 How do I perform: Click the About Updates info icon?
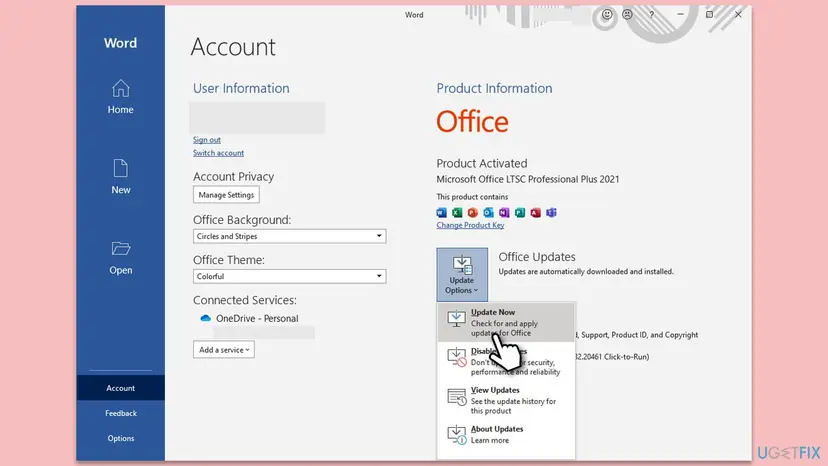pyautogui.click(x=457, y=434)
